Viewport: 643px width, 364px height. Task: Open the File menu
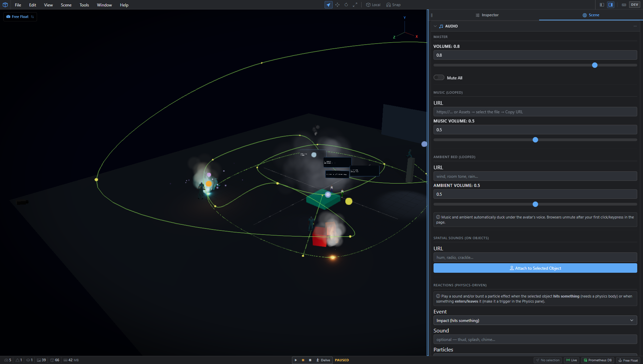click(18, 5)
